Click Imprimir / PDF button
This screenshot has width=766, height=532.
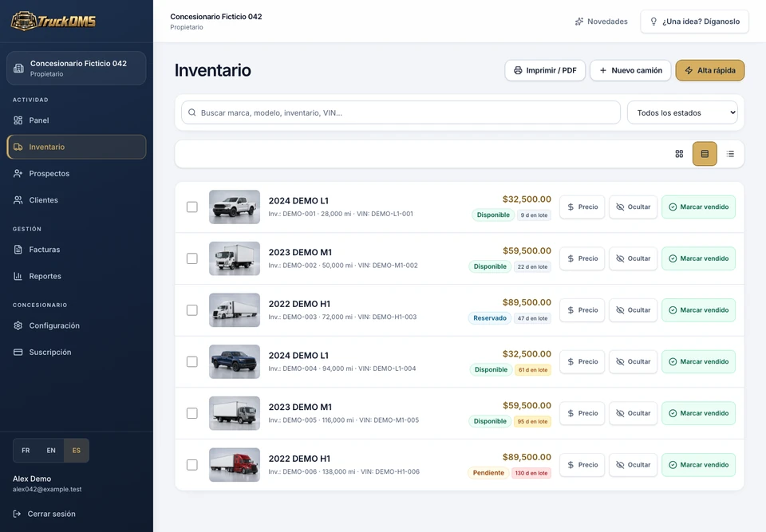[x=545, y=70]
